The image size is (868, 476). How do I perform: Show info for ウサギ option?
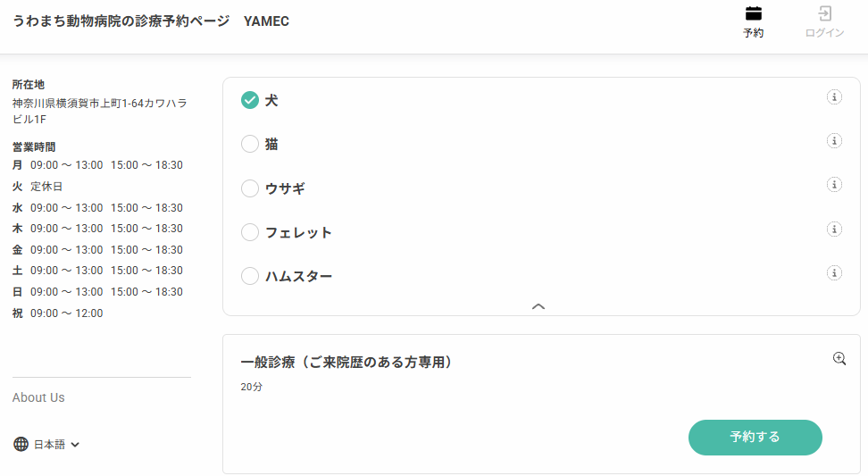click(834, 185)
